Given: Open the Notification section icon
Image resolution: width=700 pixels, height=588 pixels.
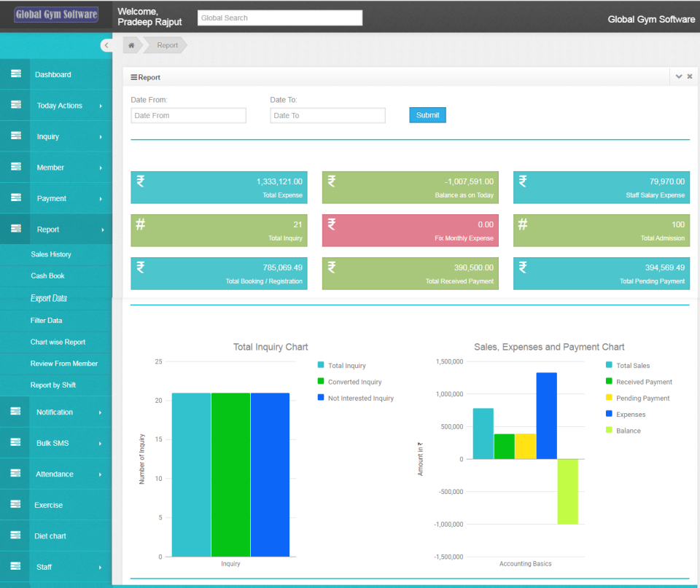Looking at the screenshot, I should (x=15, y=411).
